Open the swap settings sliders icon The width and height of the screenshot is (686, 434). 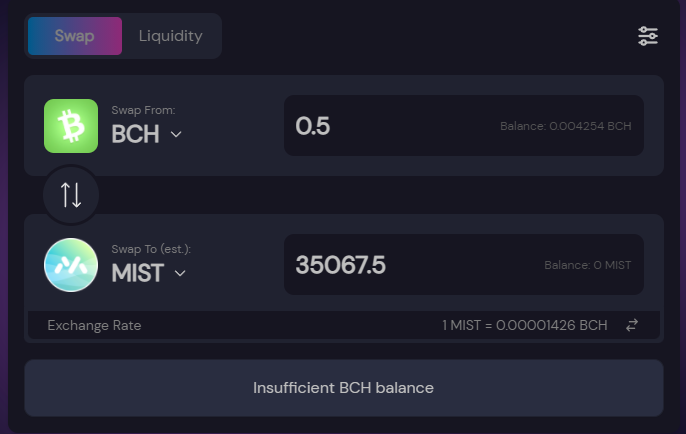pos(648,36)
